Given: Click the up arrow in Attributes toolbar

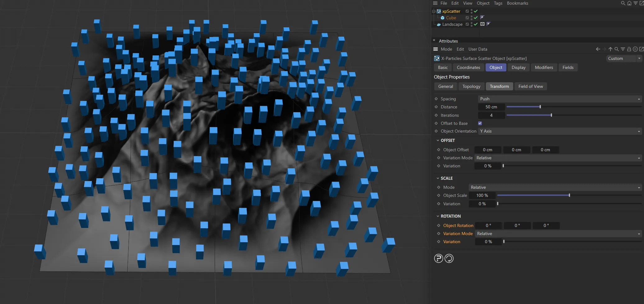Looking at the screenshot, I should coord(610,49).
